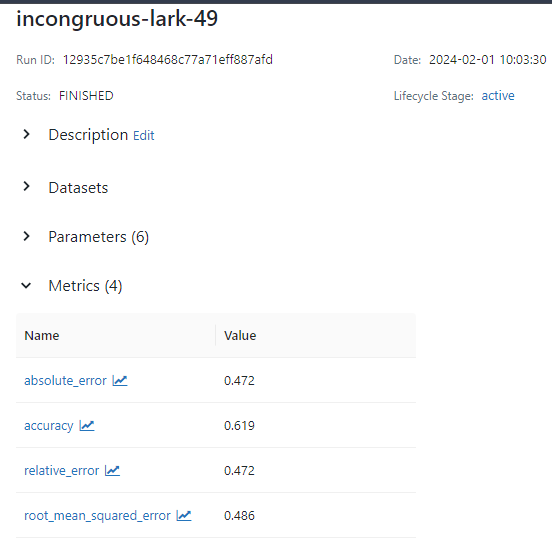The width and height of the screenshot is (552, 545).
Task: Open the relative_error metric link
Action: 62,471
